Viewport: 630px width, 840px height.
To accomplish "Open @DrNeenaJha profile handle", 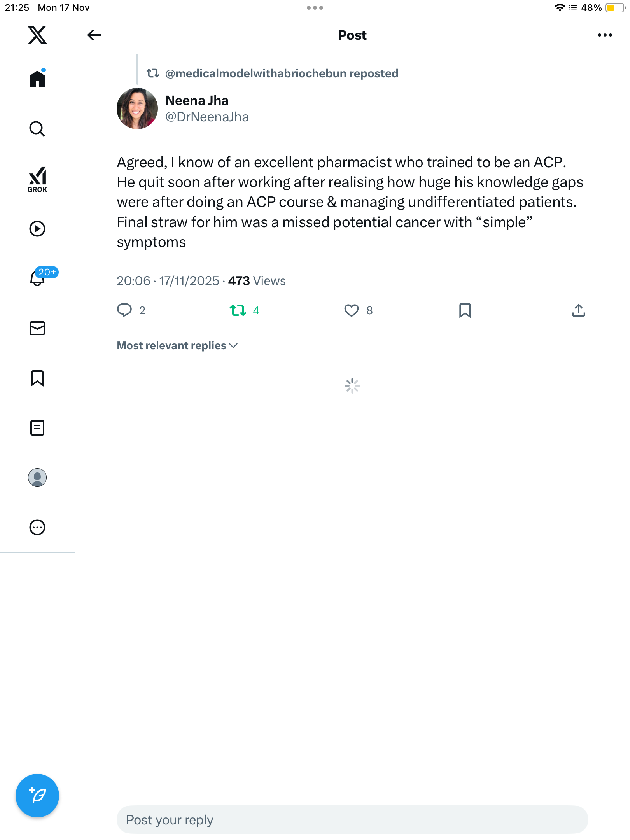I will pyautogui.click(x=207, y=117).
